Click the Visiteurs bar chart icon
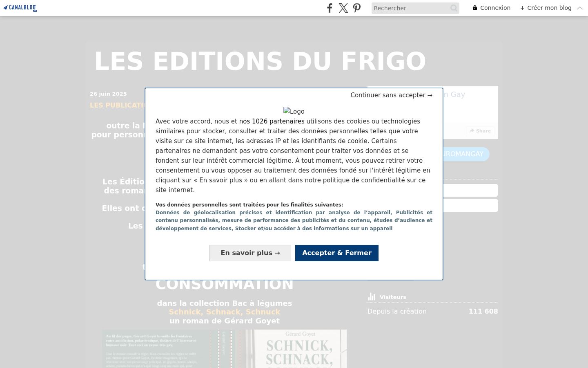 pos(372,296)
